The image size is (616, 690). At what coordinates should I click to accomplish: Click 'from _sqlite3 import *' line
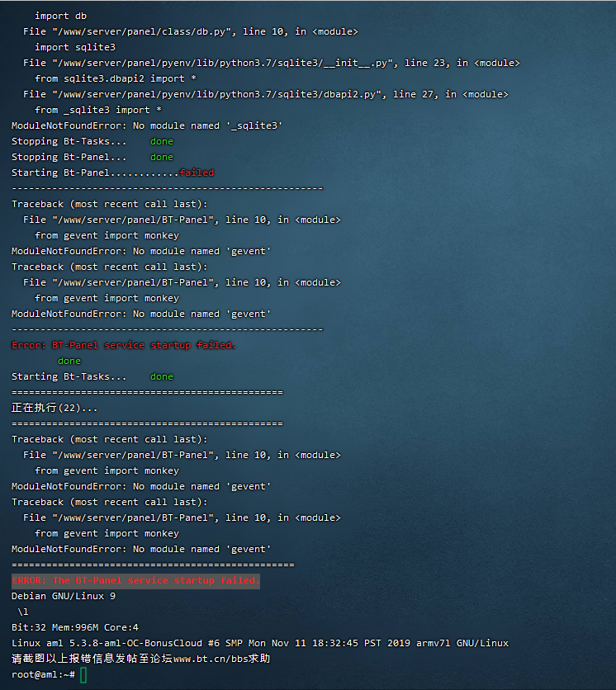click(98, 110)
